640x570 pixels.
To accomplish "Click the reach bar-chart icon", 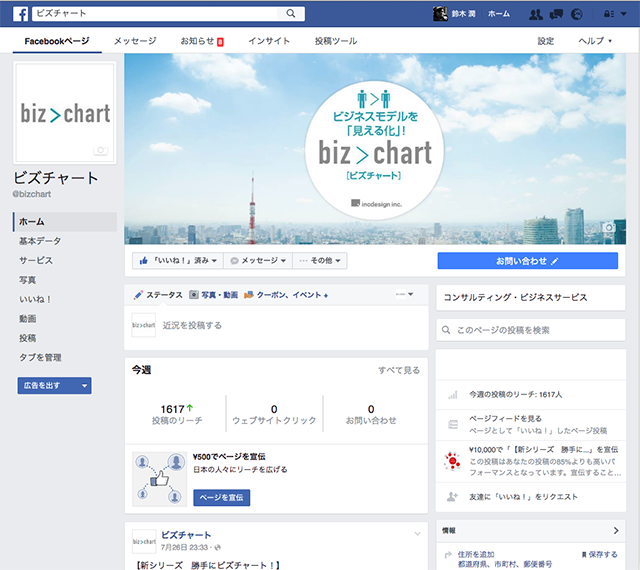I will click(453, 394).
